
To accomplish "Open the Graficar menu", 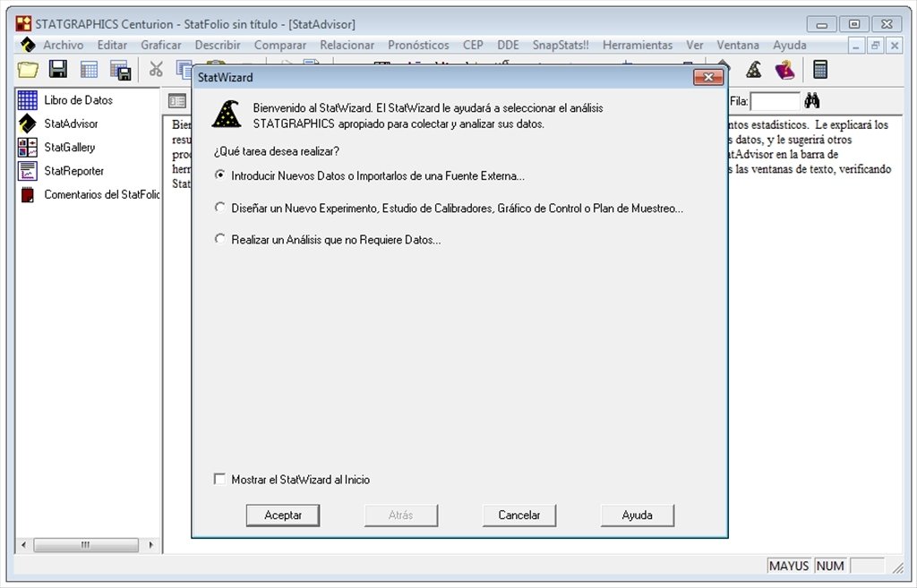I will [161, 45].
